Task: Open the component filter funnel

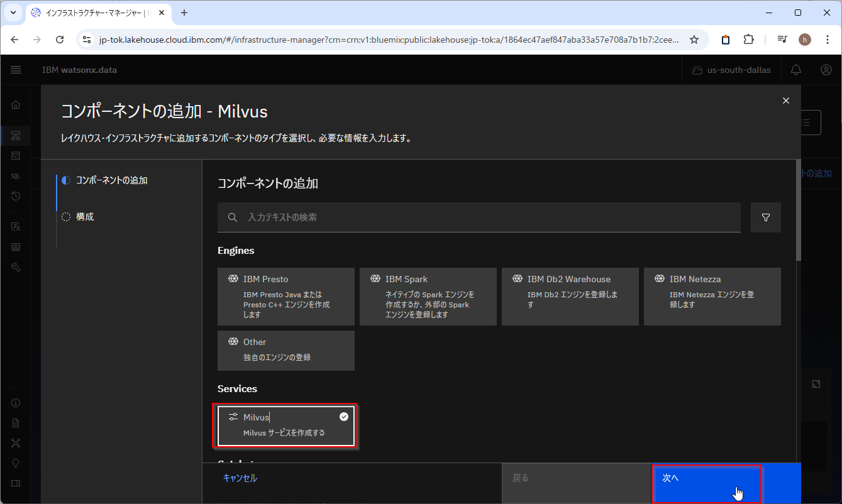Action: (766, 217)
